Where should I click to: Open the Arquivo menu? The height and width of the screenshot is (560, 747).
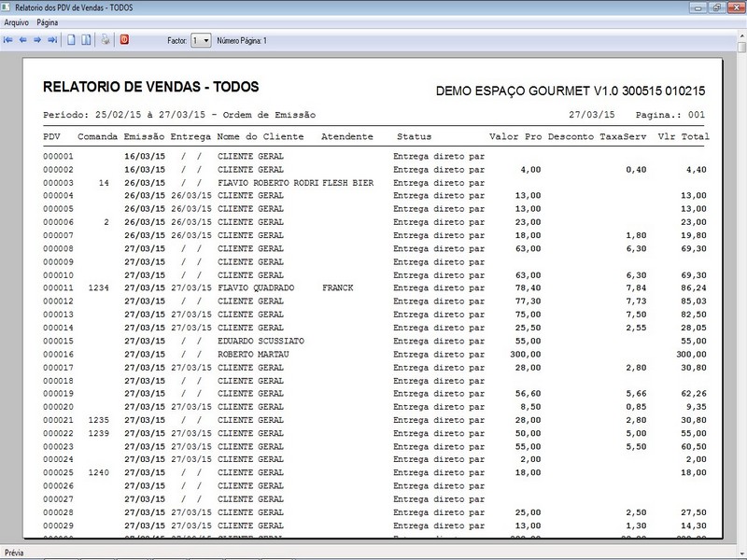coord(16,21)
